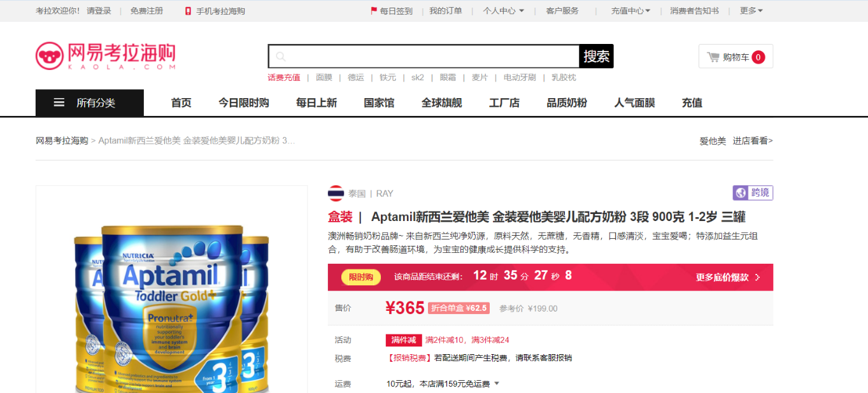Click the 免费注册 register link
This screenshot has width=868, height=393.
[146, 11]
